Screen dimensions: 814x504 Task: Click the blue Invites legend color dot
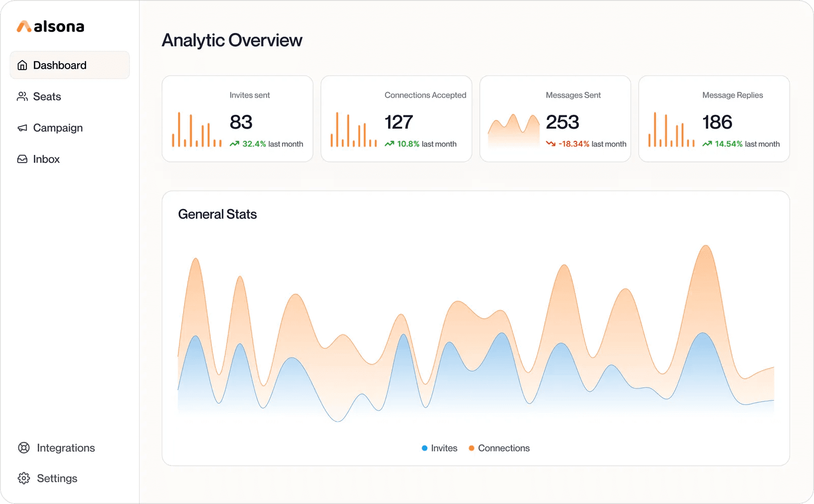425,448
